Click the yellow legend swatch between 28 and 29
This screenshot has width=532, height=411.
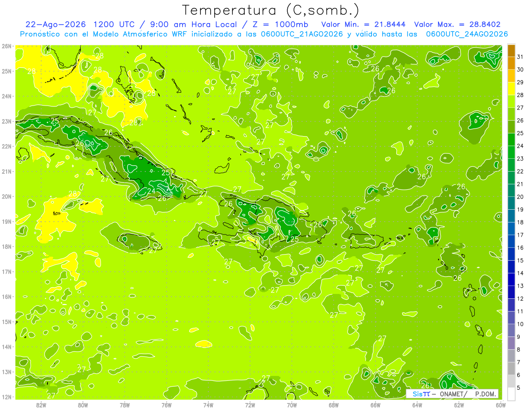pos(511,89)
